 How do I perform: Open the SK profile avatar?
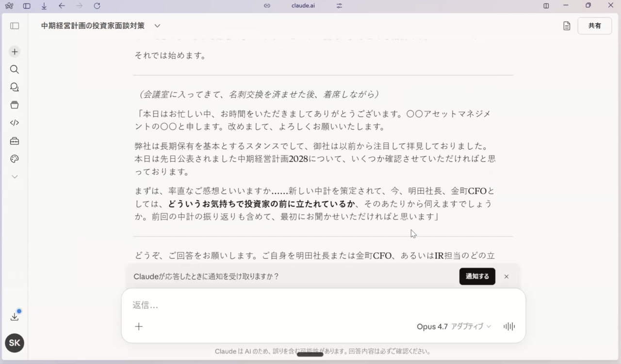(x=15, y=343)
